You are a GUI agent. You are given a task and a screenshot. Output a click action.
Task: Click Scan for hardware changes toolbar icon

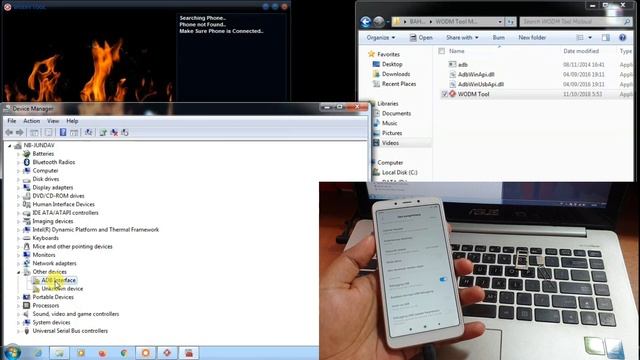(89, 132)
